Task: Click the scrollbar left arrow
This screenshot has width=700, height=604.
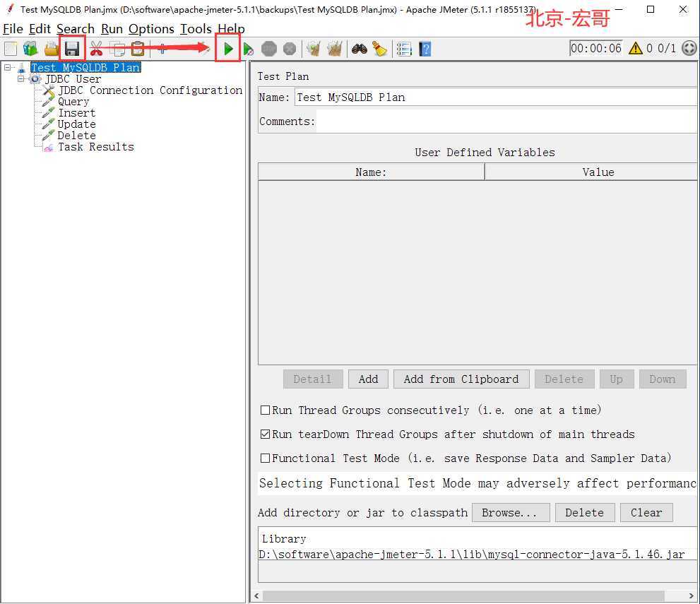Action: (256, 596)
